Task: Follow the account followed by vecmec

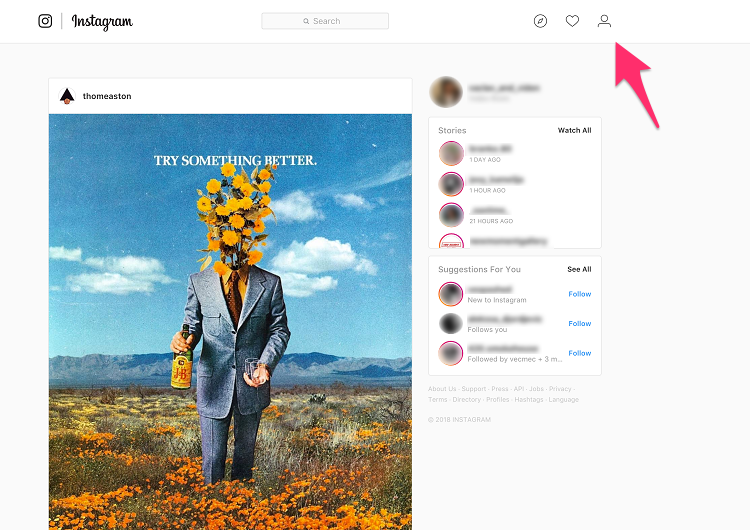Action: (580, 353)
